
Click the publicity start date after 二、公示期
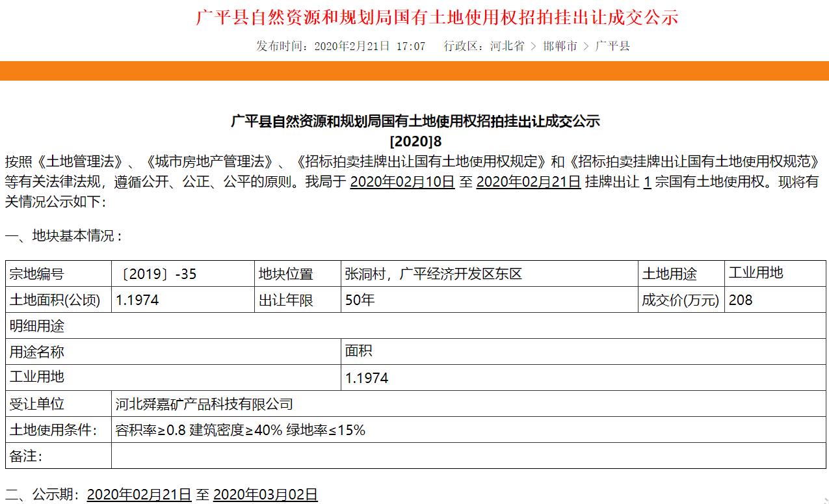[139, 495]
